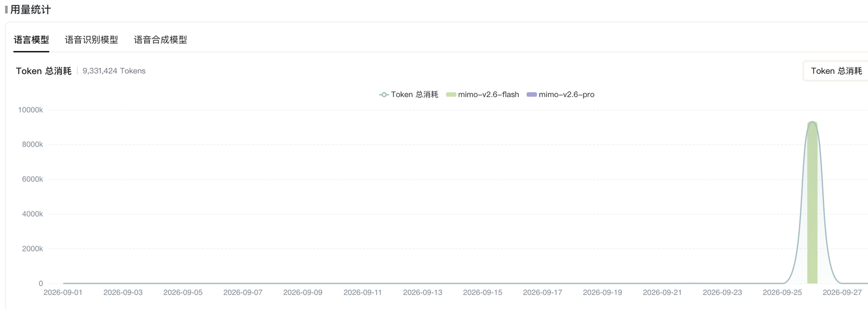This screenshot has height=309, width=868.
Task: Click the 2026-09-11 x-axis date
Action: [x=363, y=292]
